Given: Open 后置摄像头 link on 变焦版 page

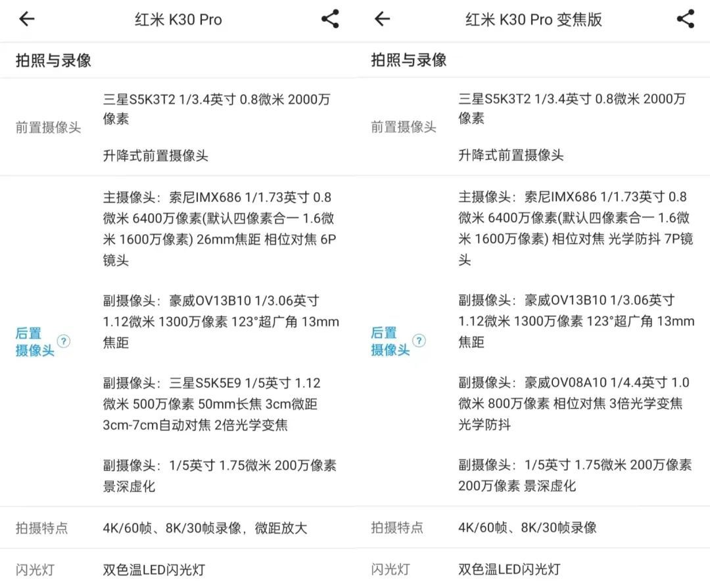Looking at the screenshot, I should point(390,341).
